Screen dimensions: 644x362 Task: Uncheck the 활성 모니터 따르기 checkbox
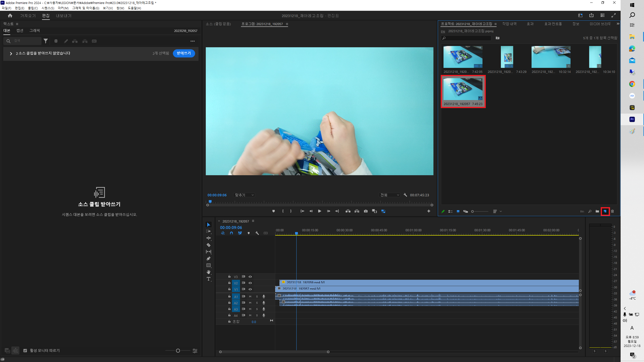coord(25,350)
